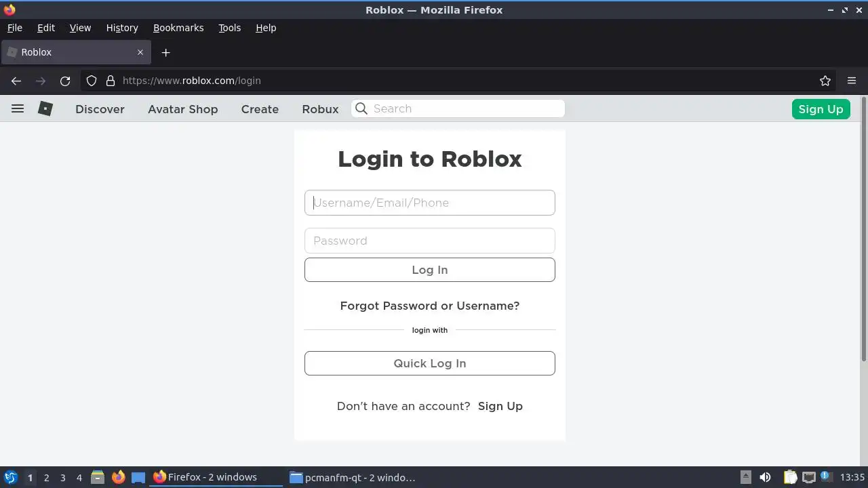This screenshot has height=488, width=868.
Task: Focus the Username/Email/Phone field
Action: [430, 203]
